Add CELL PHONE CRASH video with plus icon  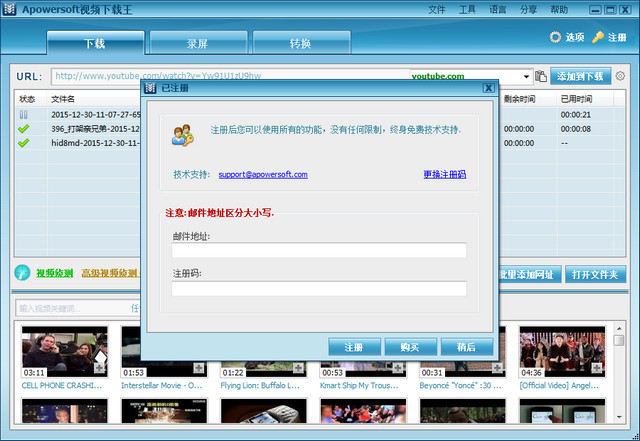click(99, 368)
